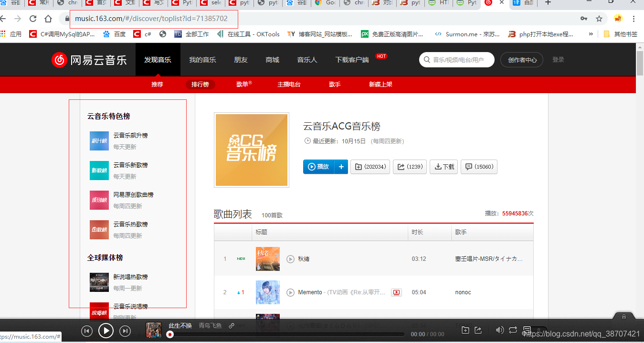
Task: Open the 网易原创歌曲榜 chart
Action: [133, 195]
